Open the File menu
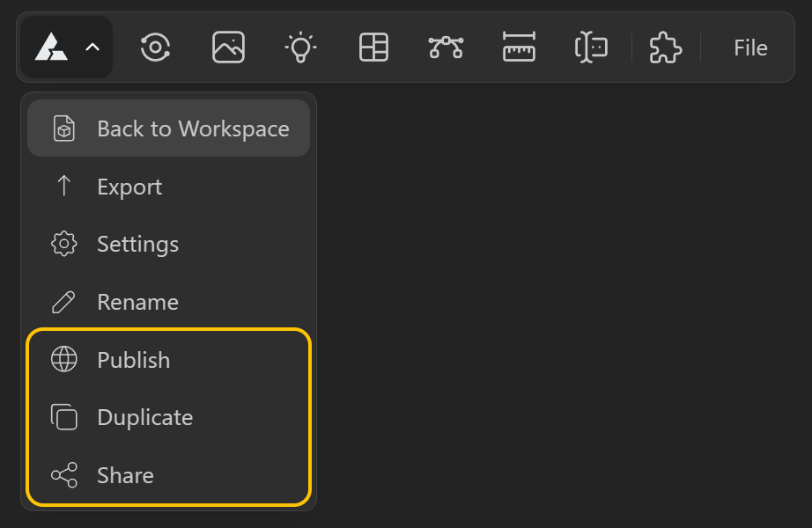The height and width of the screenshot is (528, 812). coord(750,48)
